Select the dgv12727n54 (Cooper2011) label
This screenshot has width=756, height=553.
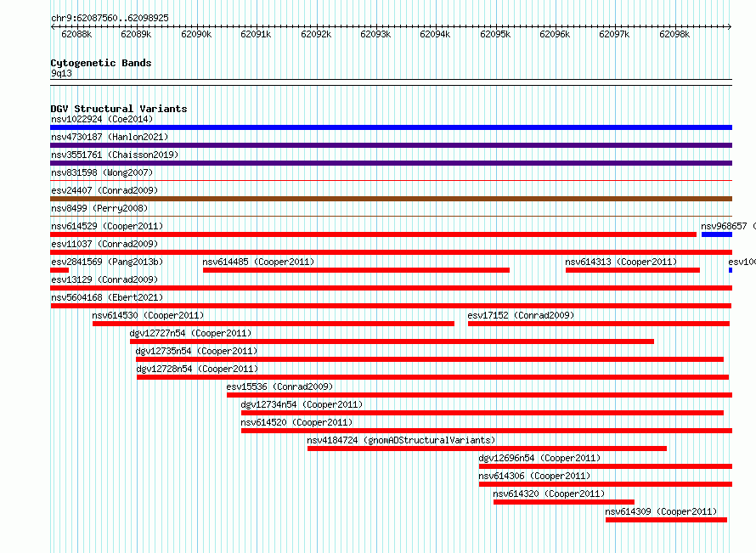190,333
